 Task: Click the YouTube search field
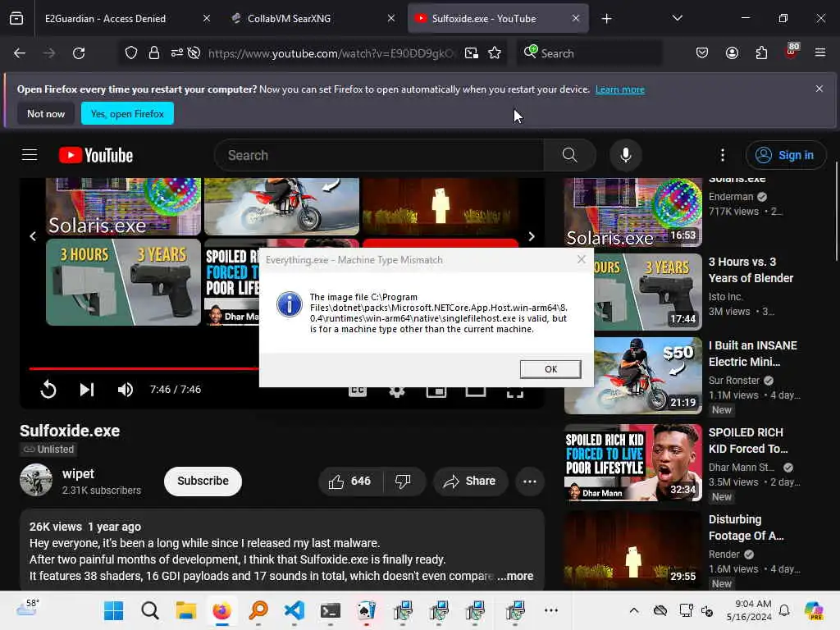pos(379,155)
